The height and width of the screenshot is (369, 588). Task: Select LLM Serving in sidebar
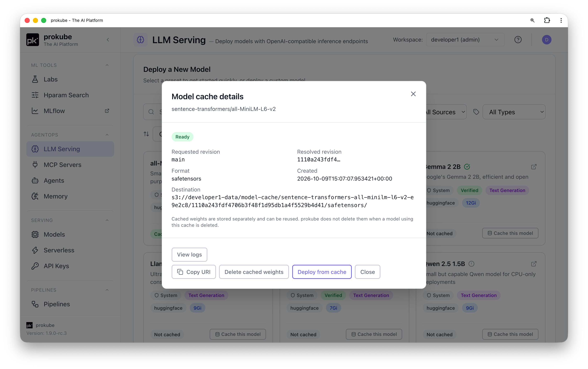point(70,149)
